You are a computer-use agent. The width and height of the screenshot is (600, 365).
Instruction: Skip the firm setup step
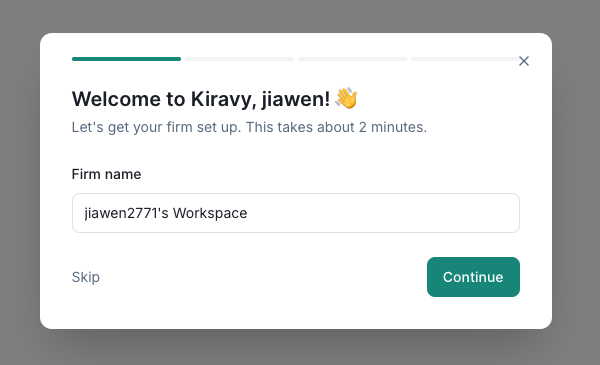[x=86, y=277]
